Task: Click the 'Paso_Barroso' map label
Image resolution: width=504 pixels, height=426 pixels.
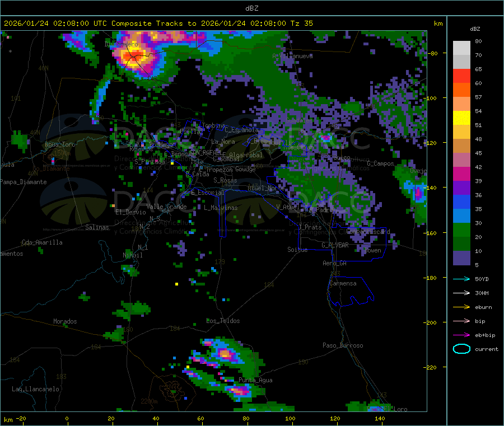Action: [x=343, y=345]
